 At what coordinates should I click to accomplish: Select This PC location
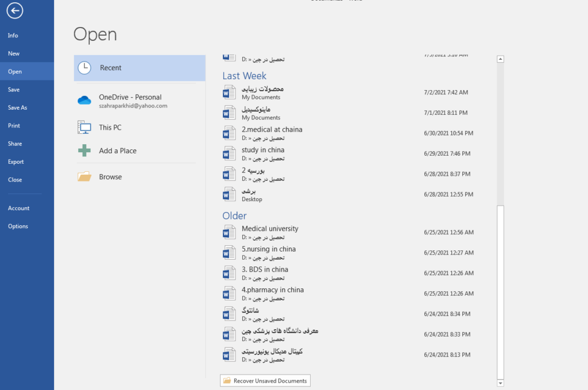[140, 128]
